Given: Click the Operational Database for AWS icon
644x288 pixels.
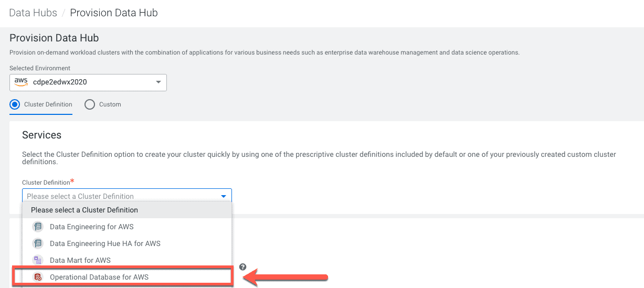Looking at the screenshot, I should point(37,277).
